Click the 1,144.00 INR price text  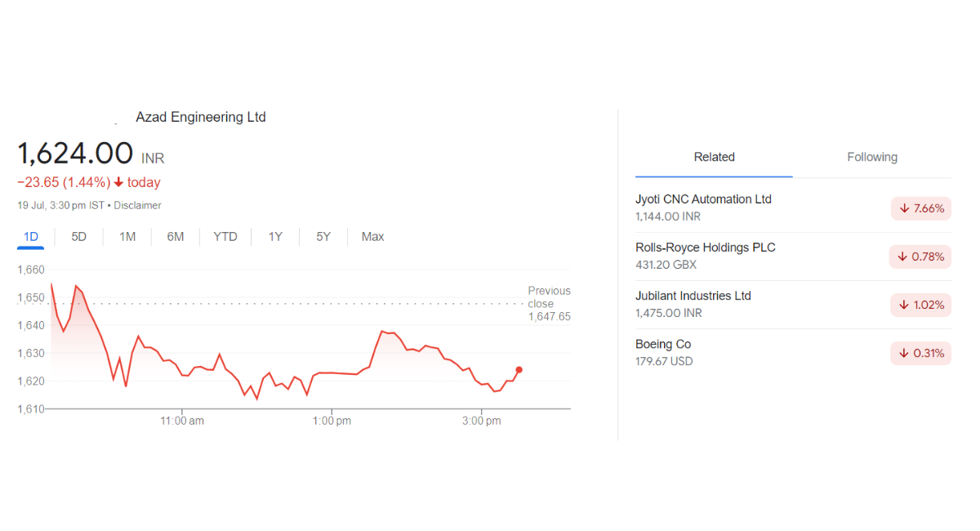tap(668, 216)
